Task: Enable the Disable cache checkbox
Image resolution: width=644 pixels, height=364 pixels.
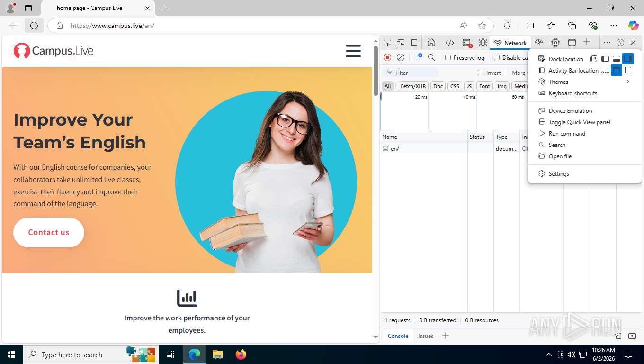Action: click(497, 57)
